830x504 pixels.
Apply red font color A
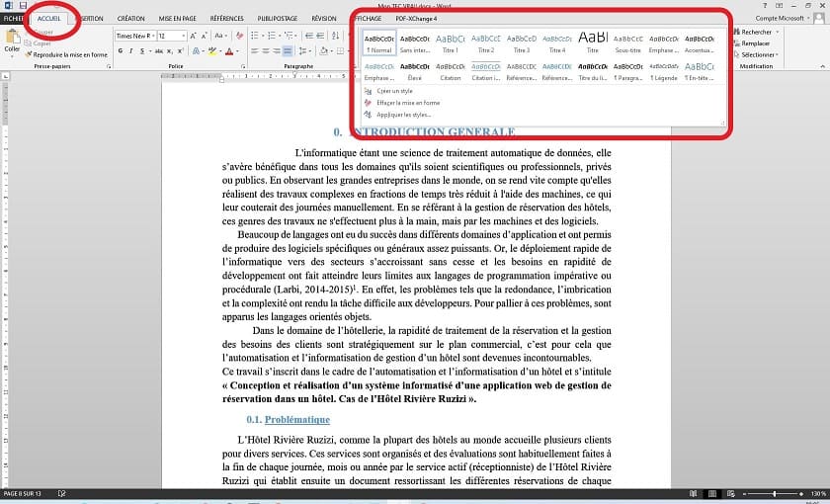click(x=229, y=50)
